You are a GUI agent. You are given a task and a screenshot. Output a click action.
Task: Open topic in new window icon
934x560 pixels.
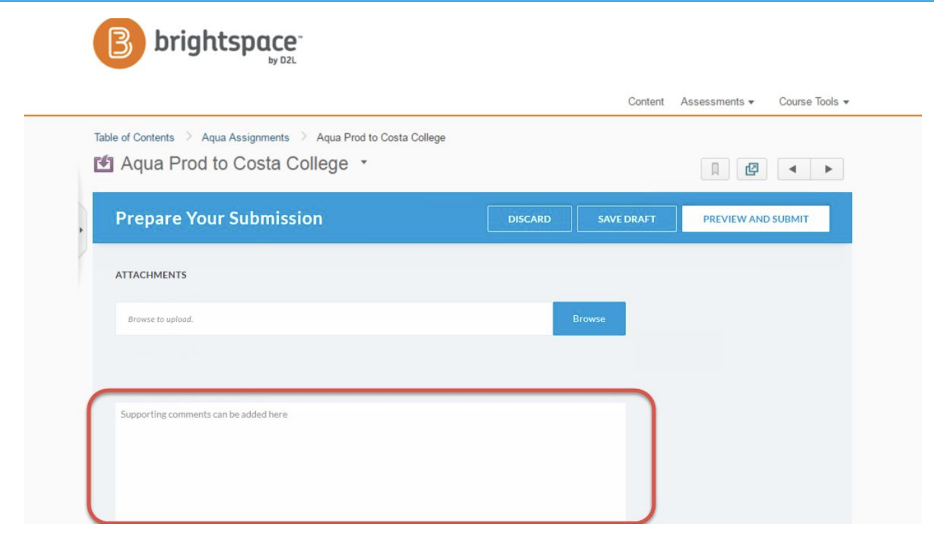(752, 169)
